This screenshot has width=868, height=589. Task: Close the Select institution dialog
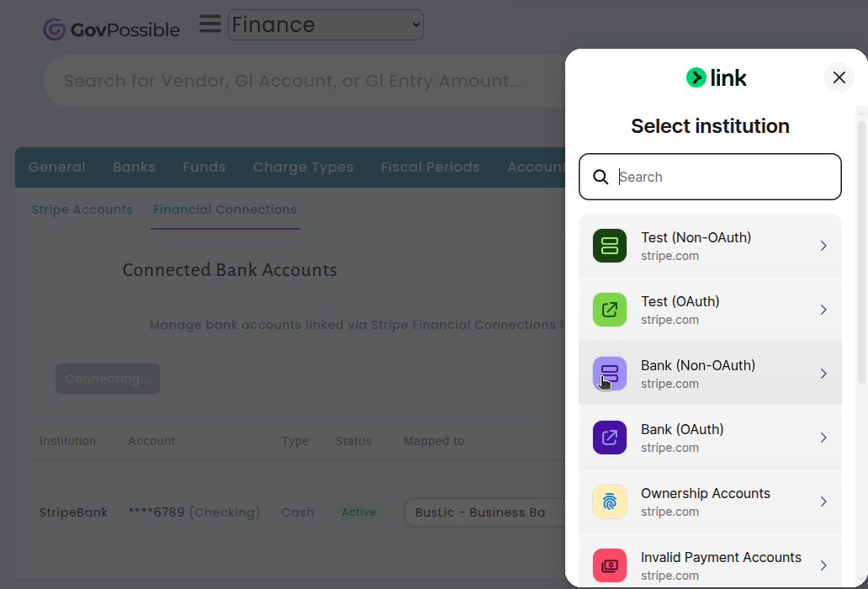coord(839,77)
